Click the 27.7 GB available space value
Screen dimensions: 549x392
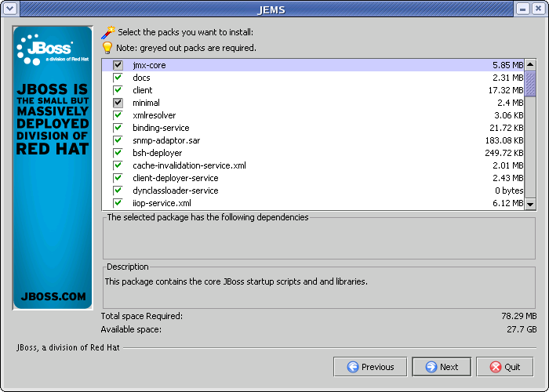click(x=522, y=330)
